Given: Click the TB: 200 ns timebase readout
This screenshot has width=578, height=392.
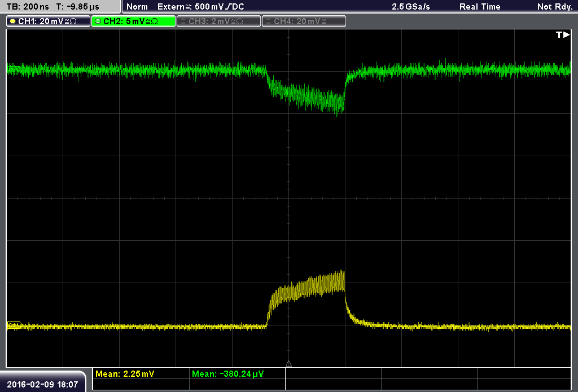Looking at the screenshot, I should coord(28,7).
